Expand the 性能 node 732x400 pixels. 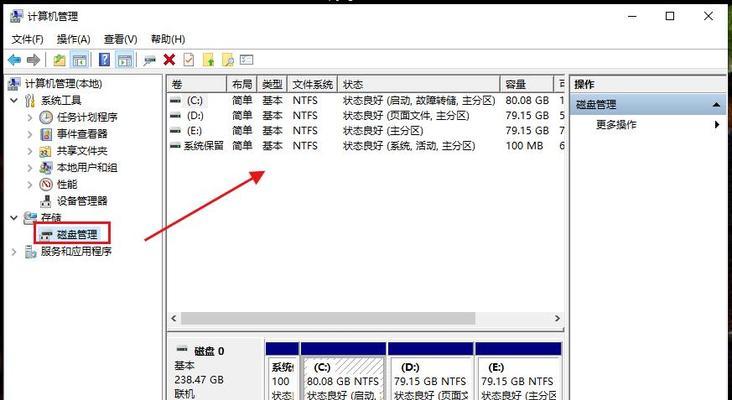click(x=30, y=184)
